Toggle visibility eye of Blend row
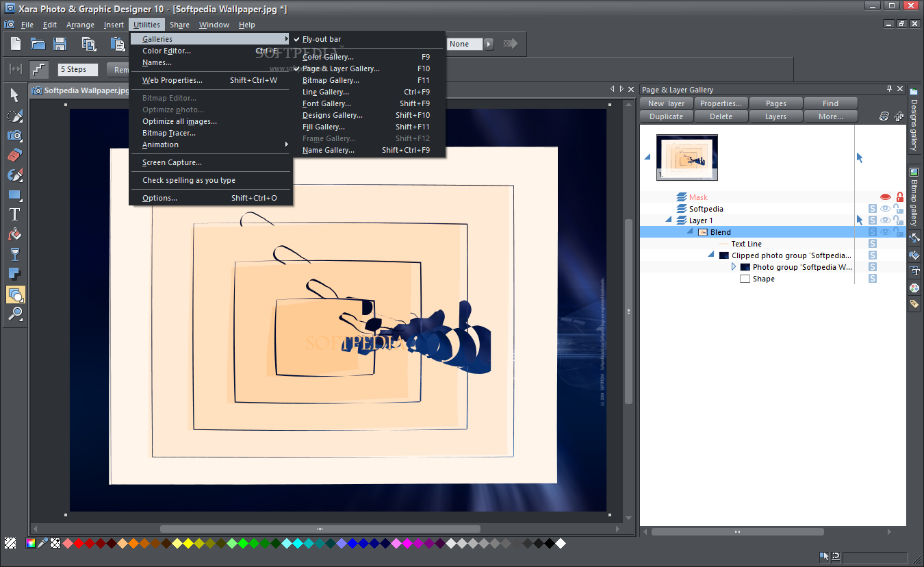 click(x=885, y=232)
